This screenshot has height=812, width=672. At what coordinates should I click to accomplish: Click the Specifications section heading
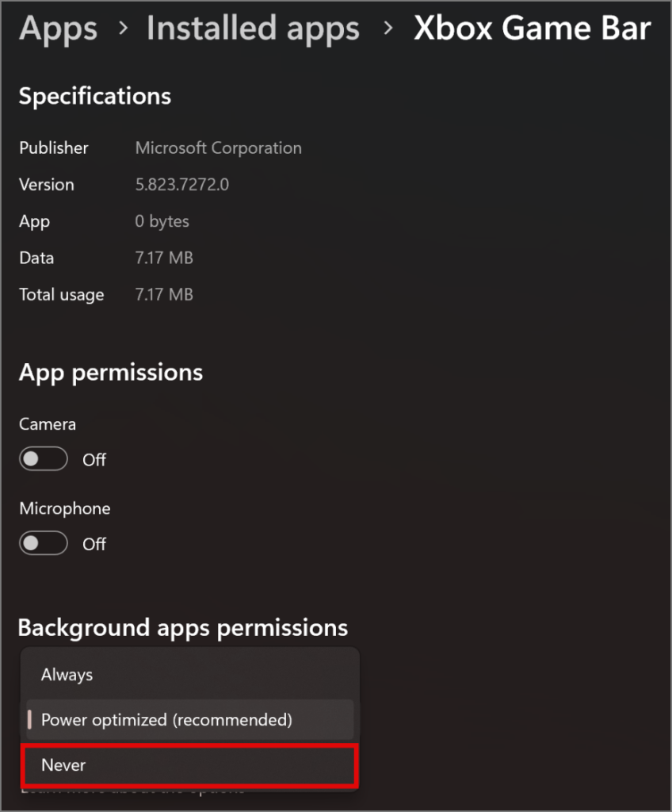coord(95,96)
